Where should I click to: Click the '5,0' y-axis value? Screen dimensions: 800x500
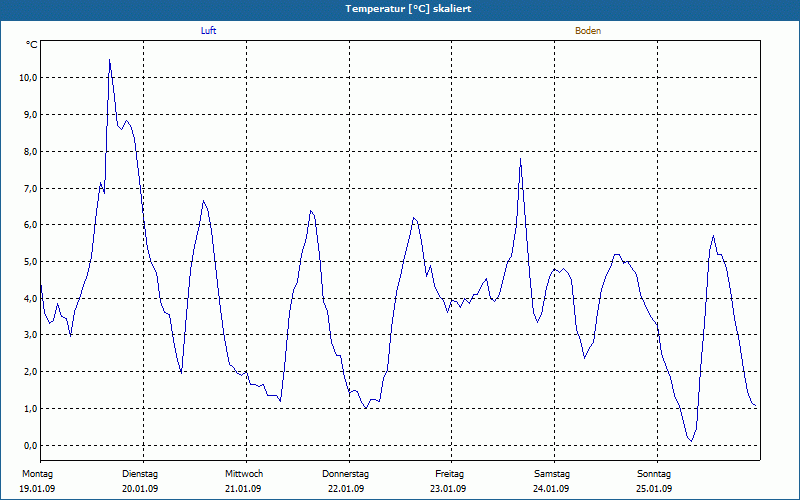click(30, 262)
